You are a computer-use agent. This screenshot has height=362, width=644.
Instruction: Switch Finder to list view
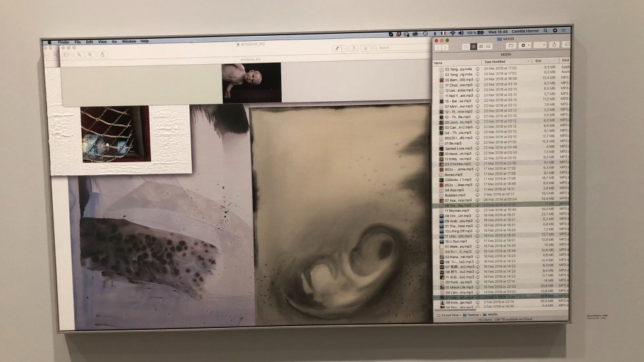click(x=474, y=47)
